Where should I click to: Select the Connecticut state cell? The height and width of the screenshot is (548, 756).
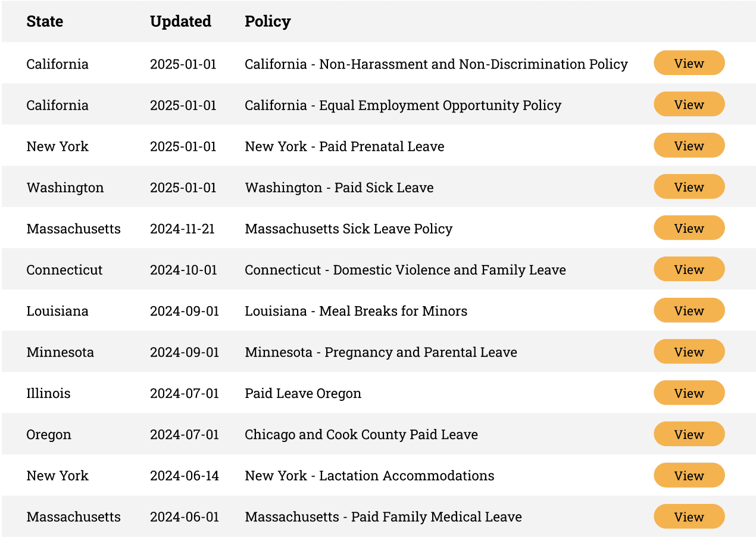(64, 270)
